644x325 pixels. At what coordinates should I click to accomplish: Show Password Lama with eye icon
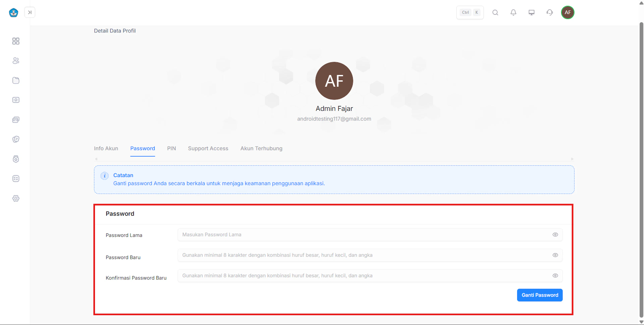coord(555,234)
